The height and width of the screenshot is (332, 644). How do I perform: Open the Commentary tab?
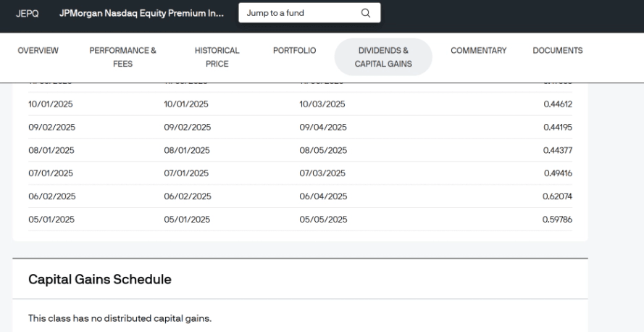[478, 50]
